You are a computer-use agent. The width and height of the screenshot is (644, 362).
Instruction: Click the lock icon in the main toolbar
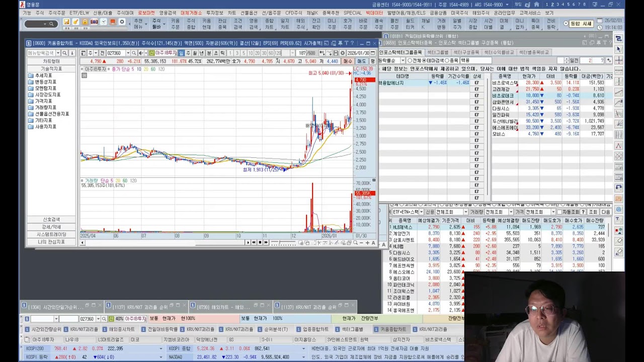click(85, 22)
